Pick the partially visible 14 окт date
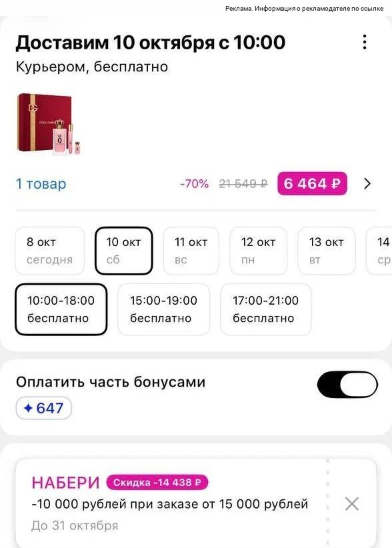Screen dimensions: 392x548 [379, 251]
